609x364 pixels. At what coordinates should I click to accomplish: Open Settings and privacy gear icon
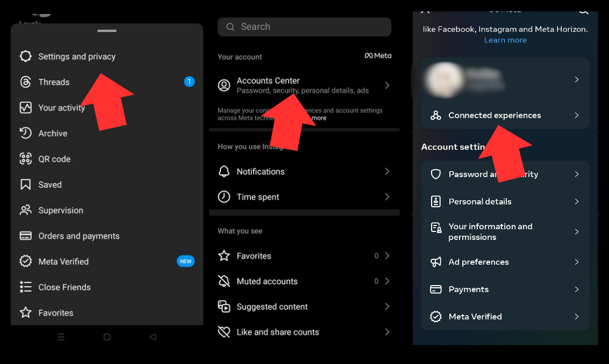click(26, 56)
